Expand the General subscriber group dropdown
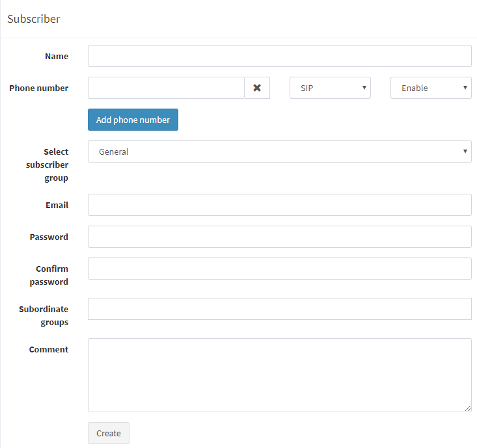This screenshot has height=448, width=477. 280,152
